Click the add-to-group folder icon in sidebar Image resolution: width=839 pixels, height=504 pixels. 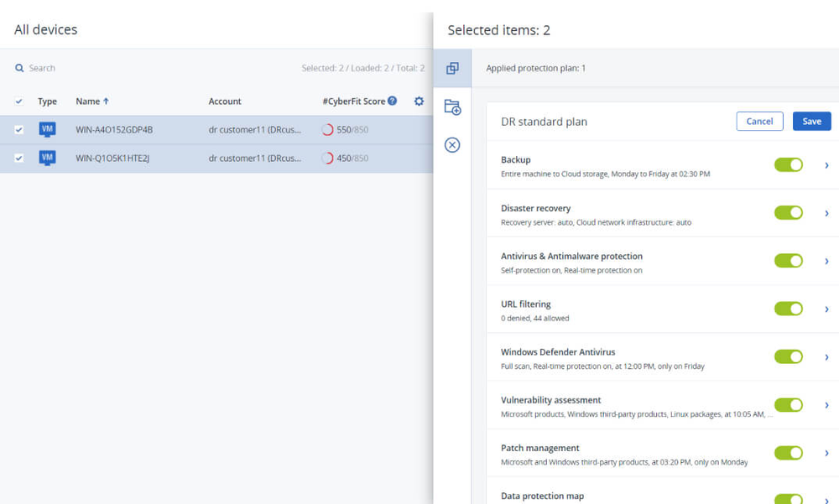coord(452,107)
